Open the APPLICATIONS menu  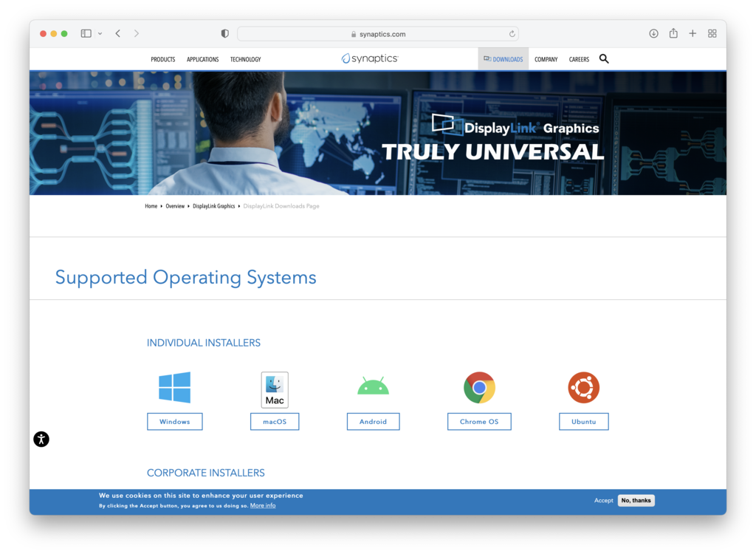pyautogui.click(x=202, y=59)
